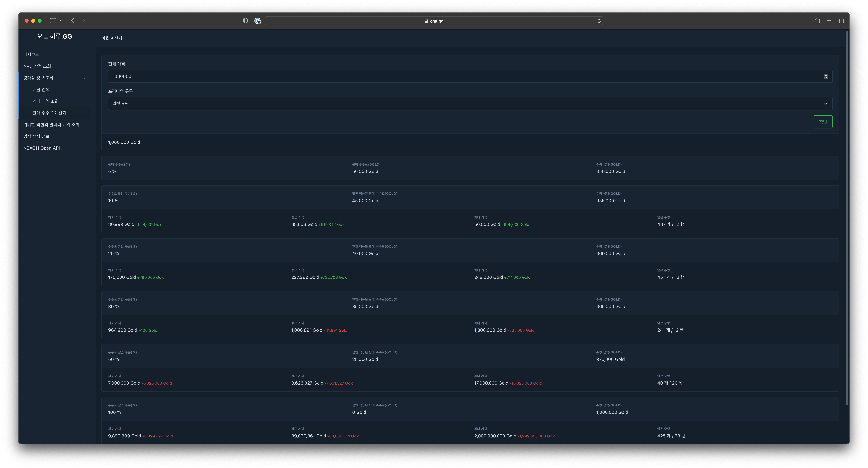
Task: Open 매물 검색 in sidebar
Action: point(41,90)
